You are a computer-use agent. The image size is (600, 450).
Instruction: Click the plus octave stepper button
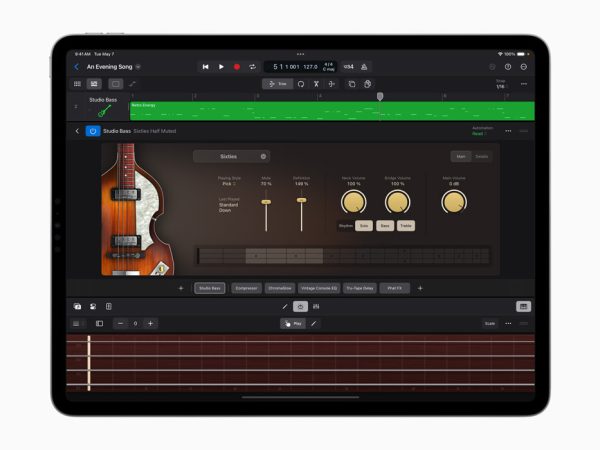pyautogui.click(x=151, y=323)
